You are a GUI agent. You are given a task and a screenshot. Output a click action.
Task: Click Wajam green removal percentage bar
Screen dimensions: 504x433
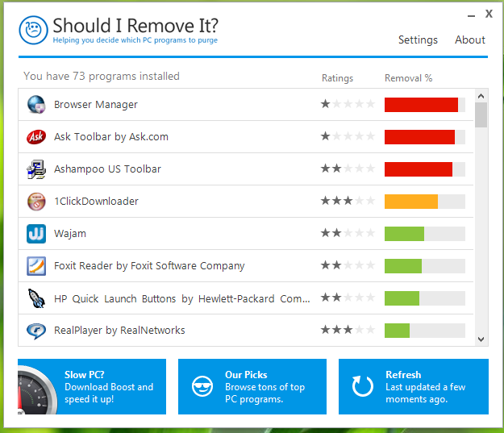pos(425,234)
